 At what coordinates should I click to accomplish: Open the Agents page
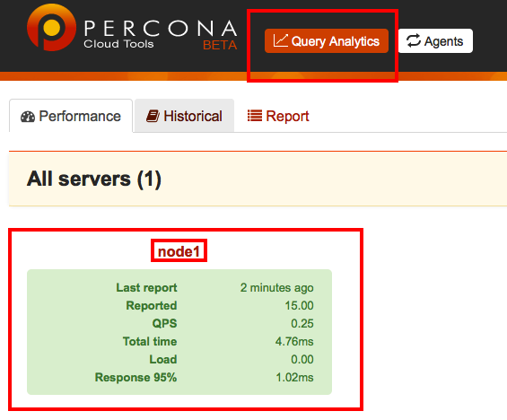pyautogui.click(x=435, y=40)
